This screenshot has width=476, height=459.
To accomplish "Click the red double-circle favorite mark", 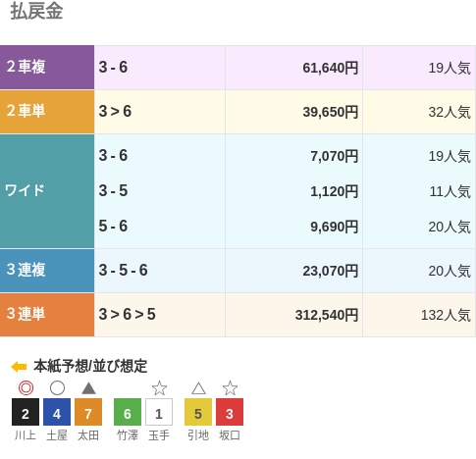I will [26, 388].
